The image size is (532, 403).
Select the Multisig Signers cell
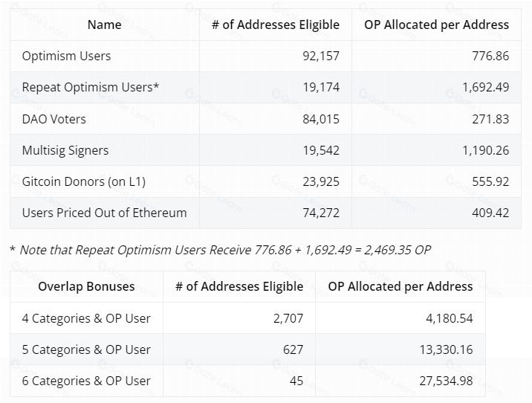(x=65, y=150)
